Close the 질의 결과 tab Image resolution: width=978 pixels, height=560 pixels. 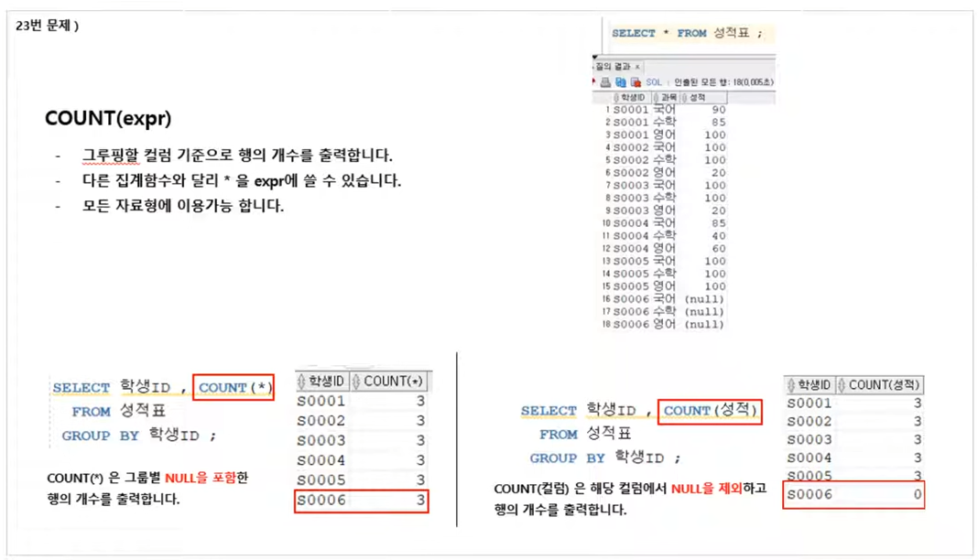(x=637, y=67)
